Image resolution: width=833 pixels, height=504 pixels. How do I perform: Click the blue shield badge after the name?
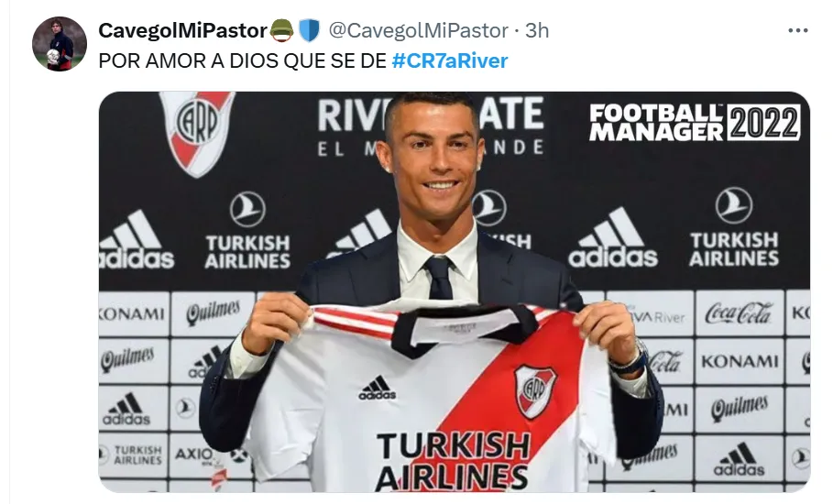(309, 30)
